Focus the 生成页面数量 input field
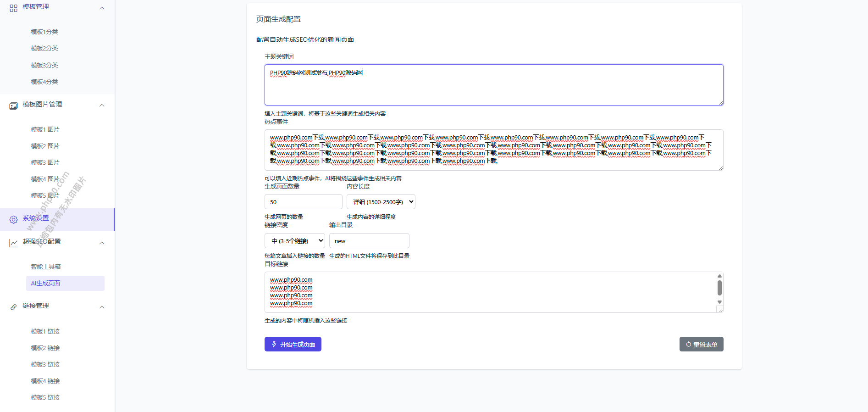868x412 pixels. pyautogui.click(x=303, y=202)
